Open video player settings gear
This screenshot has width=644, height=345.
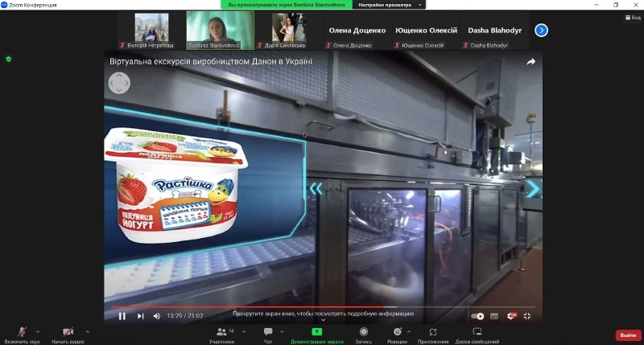(x=511, y=316)
